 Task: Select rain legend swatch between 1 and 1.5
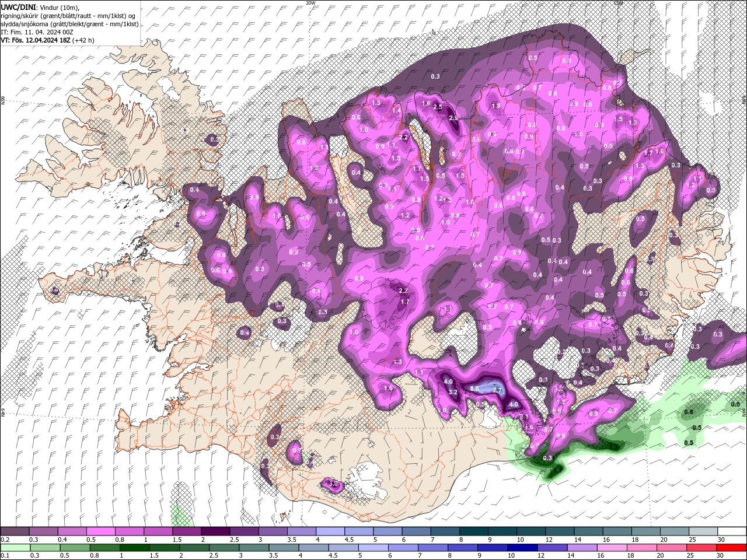(134, 547)
